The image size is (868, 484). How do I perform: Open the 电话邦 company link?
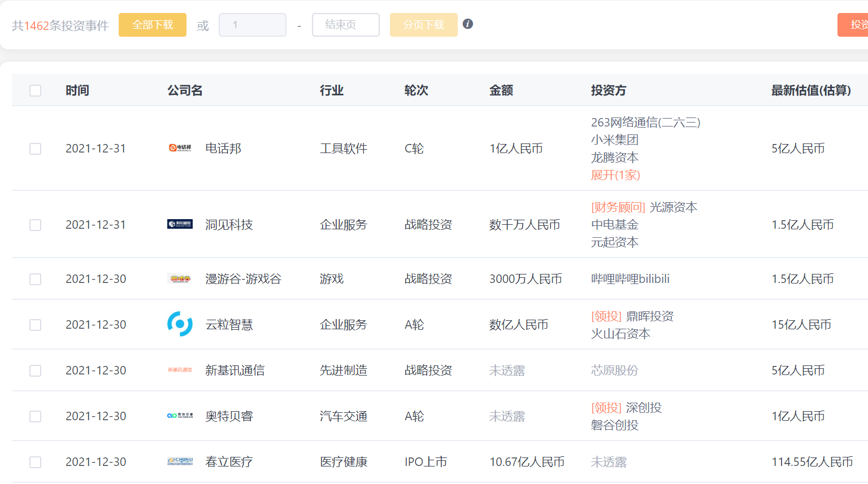click(223, 149)
